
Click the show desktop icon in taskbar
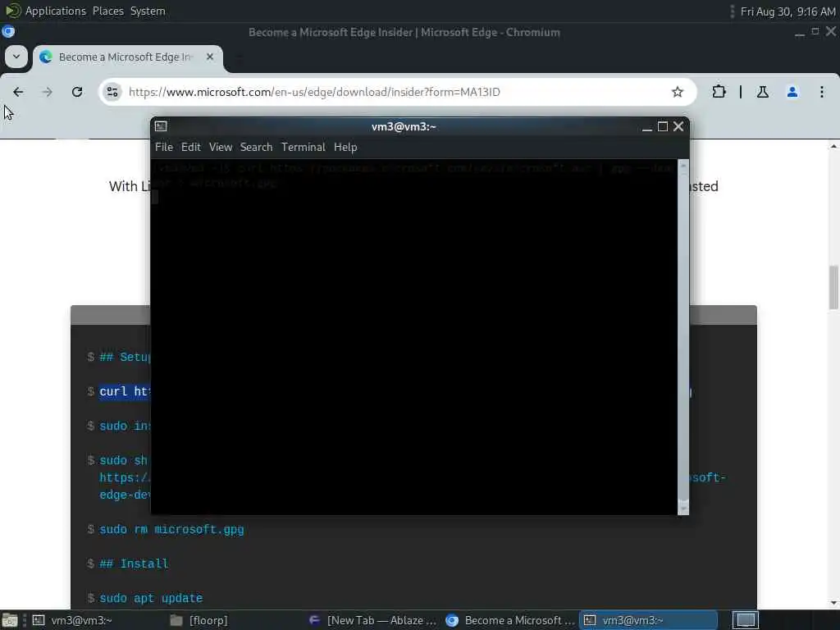tap(10, 620)
